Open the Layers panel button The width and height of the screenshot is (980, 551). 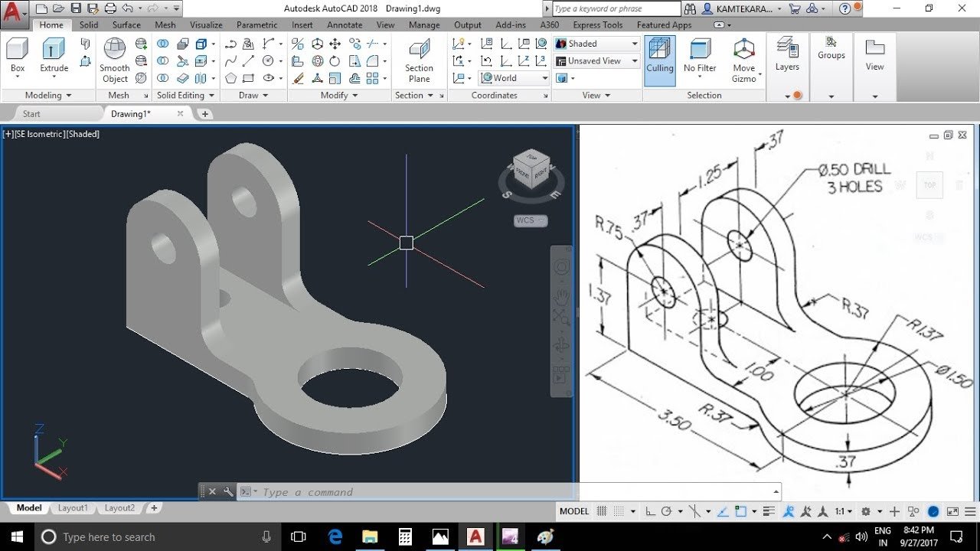pyautogui.click(x=787, y=55)
